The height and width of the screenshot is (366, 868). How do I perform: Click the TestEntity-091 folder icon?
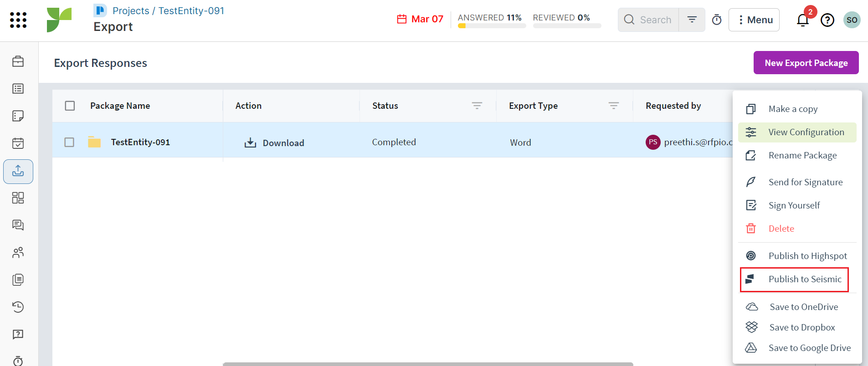tap(94, 142)
